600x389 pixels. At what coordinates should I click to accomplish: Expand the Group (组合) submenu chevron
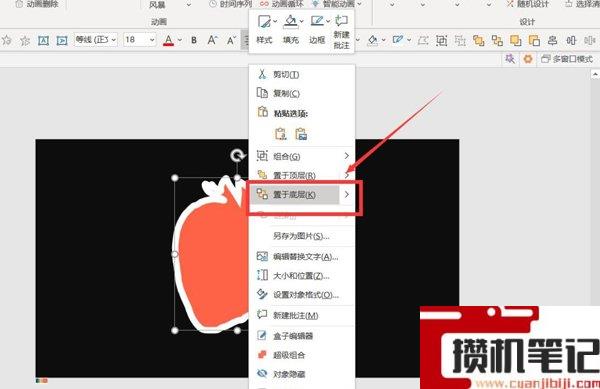pos(346,156)
